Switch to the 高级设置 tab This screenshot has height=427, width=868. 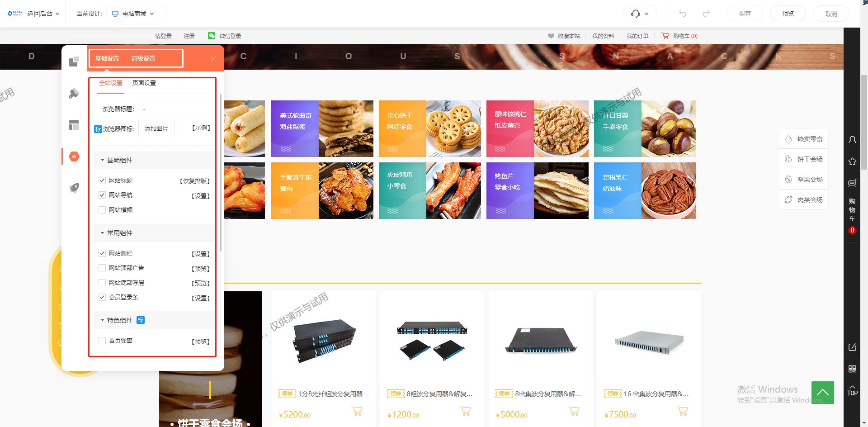click(143, 58)
